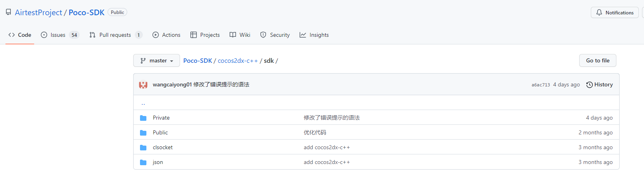
Task: Open the 优化代码 commit message link
Action: tap(315, 132)
